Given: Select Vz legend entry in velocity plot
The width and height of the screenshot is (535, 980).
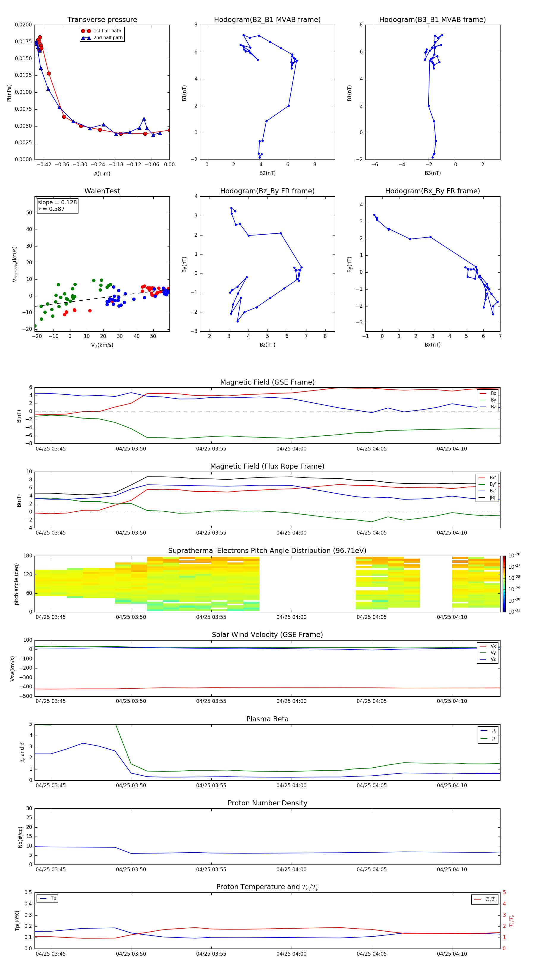Looking at the screenshot, I should (488, 659).
